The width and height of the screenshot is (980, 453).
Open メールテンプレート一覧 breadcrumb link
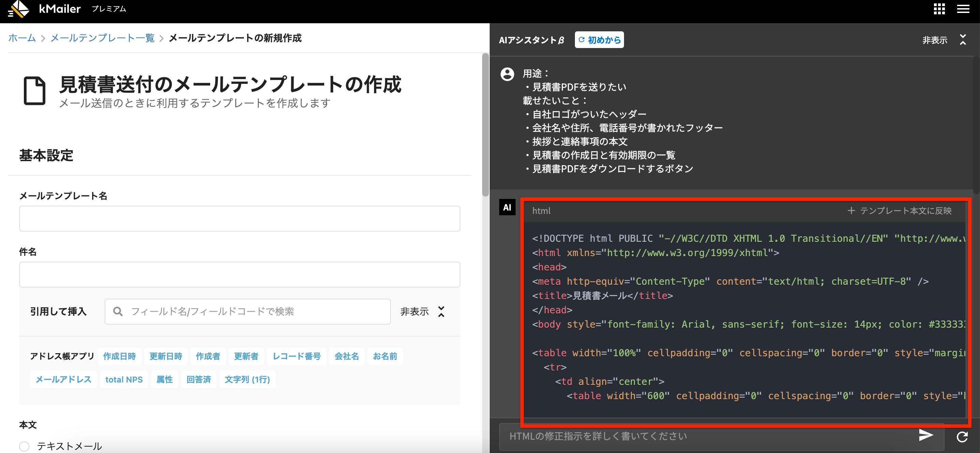point(102,38)
